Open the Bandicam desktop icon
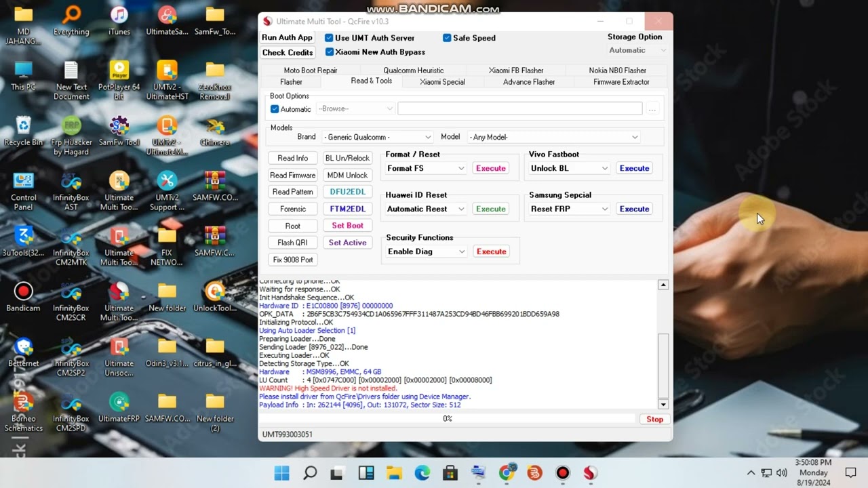 point(23,297)
